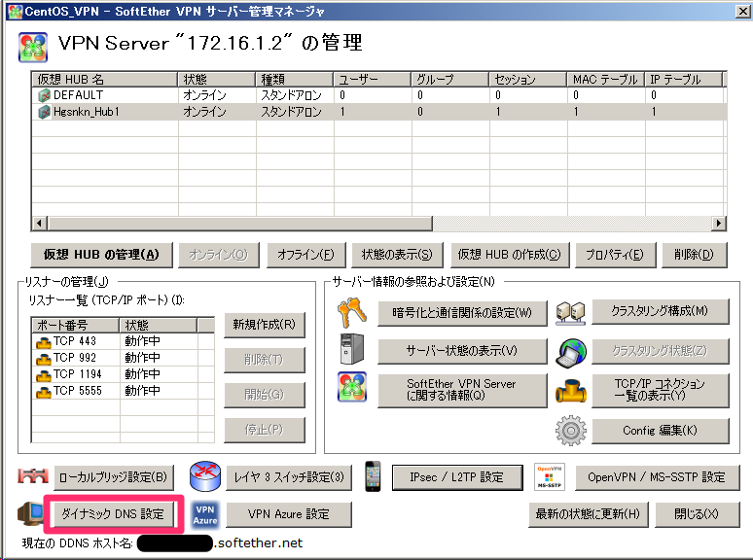The width and height of the screenshot is (753, 560).
Task: Click the DEFAULT hub cube icon
Action: (44, 95)
